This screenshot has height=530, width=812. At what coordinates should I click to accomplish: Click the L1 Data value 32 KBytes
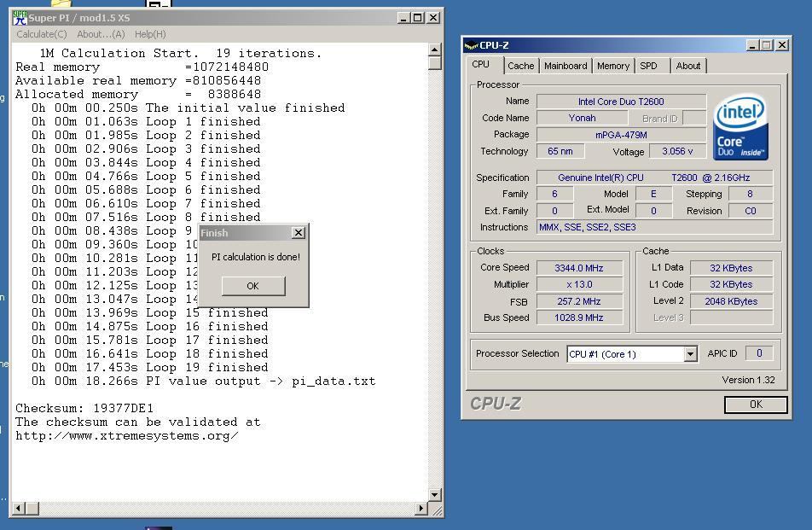tap(731, 268)
